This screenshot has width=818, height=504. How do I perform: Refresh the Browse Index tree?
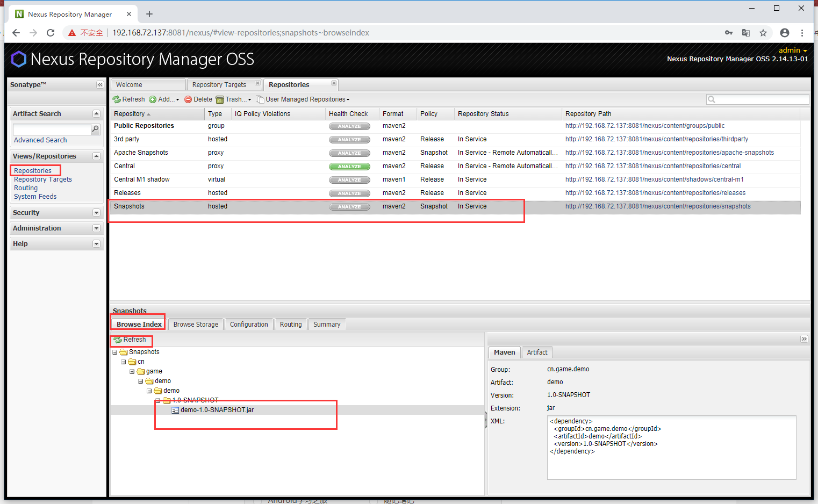click(x=130, y=340)
